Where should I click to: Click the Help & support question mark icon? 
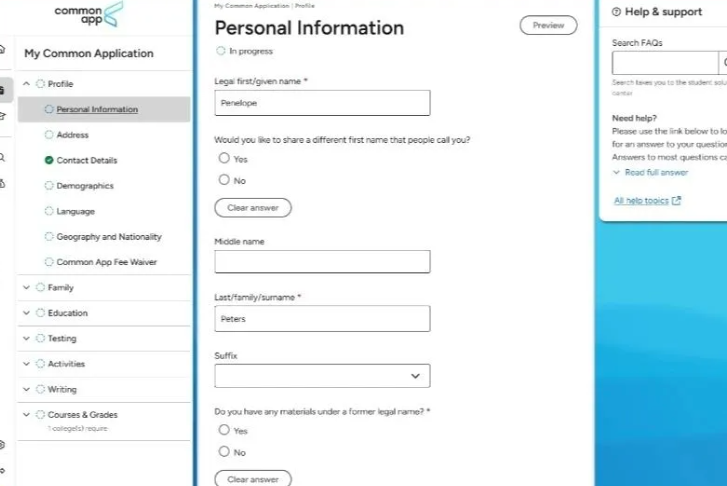[616, 11]
